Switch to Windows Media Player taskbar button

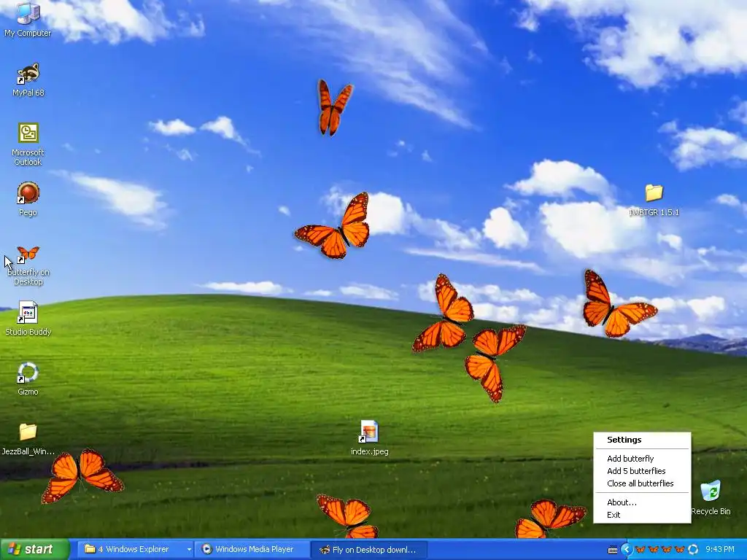[252, 550]
